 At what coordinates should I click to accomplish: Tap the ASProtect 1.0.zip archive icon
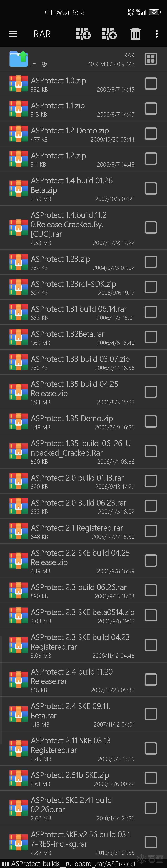18,84
